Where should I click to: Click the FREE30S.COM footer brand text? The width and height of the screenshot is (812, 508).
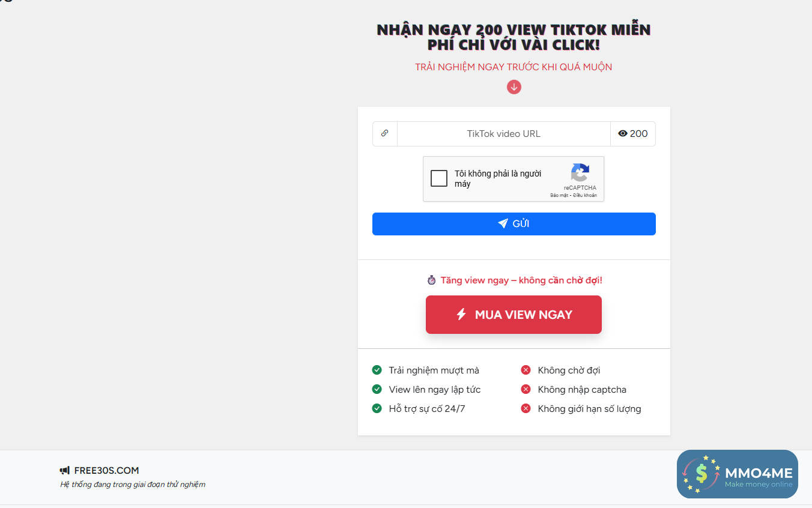point(106,470)
